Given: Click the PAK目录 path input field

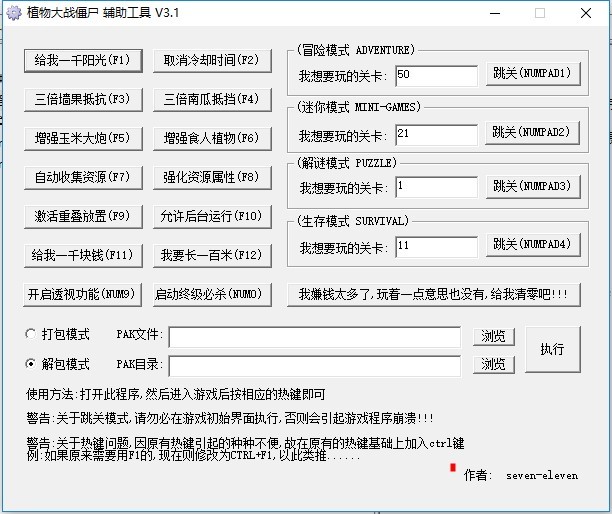Looking at the screenshot, I should [314, 365].
